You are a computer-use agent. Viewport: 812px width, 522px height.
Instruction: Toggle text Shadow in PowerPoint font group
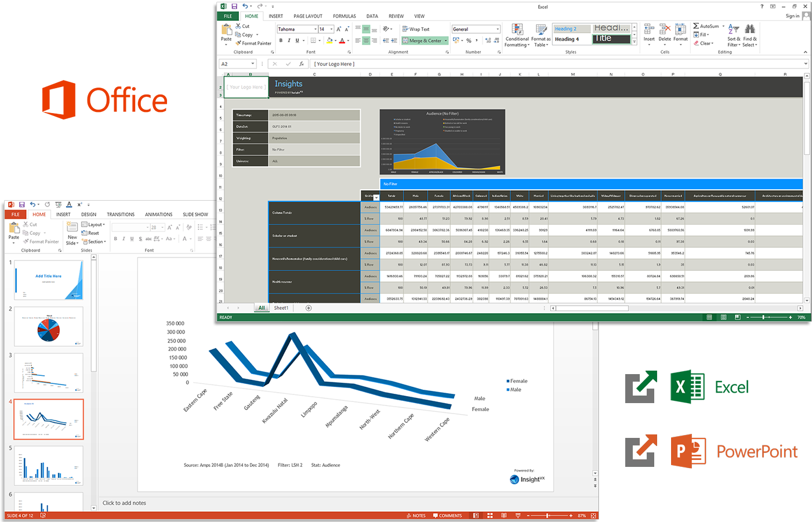(140, 238)
